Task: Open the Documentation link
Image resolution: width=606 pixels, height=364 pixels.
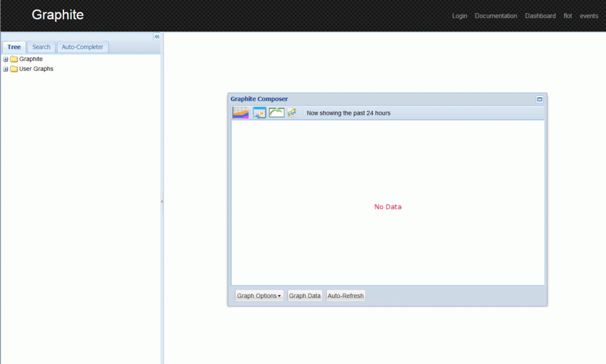Action: pos(495,16)
